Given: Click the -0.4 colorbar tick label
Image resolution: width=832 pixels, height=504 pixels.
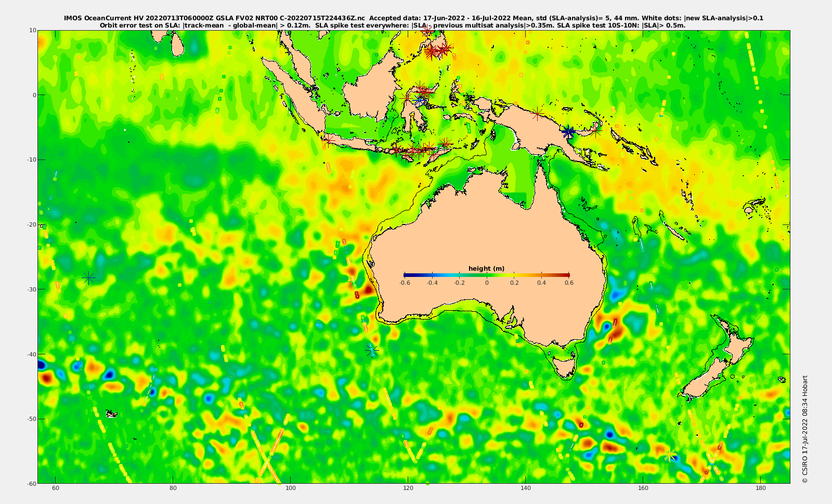Looking at the screenshot, I should [x=432, y=283].
